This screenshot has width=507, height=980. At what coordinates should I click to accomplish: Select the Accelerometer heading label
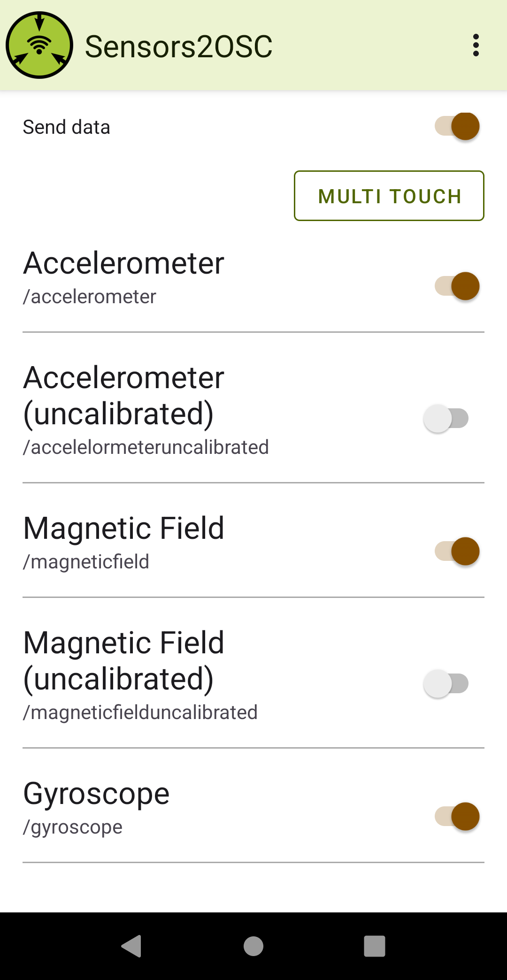click(x=124, y=263)
